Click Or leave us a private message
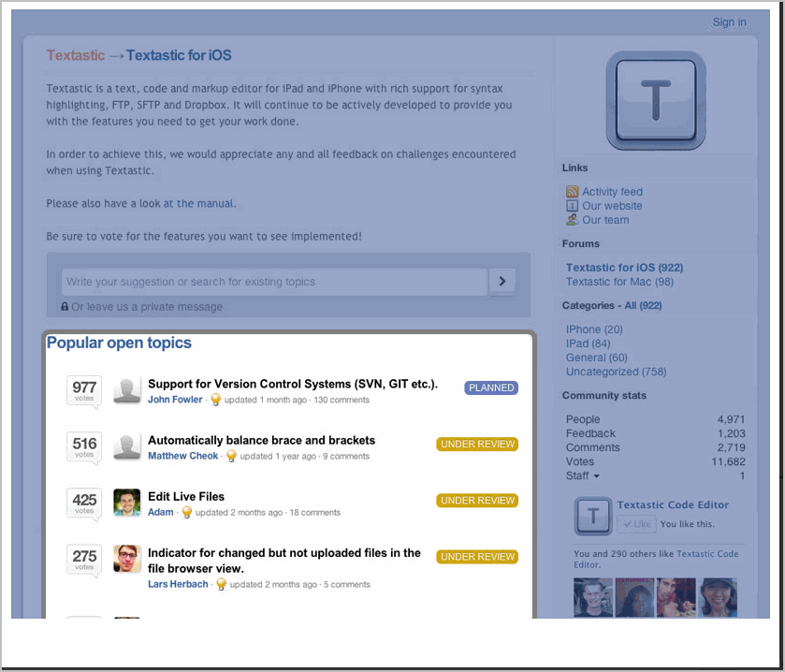This screenshot has width=785, height=672. click(147, 306)
